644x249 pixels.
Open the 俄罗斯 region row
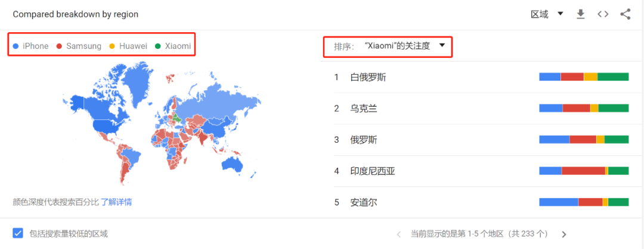pos(481,140)
